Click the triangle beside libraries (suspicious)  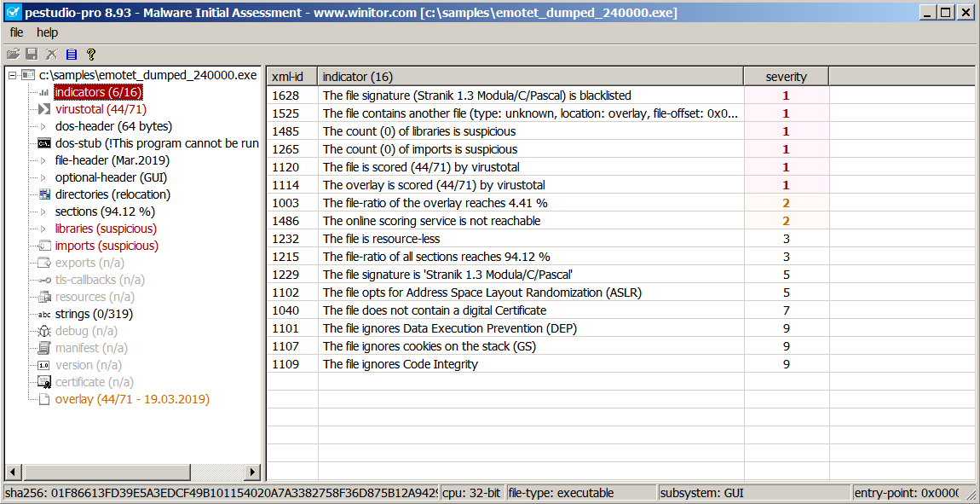click(43, 229)
